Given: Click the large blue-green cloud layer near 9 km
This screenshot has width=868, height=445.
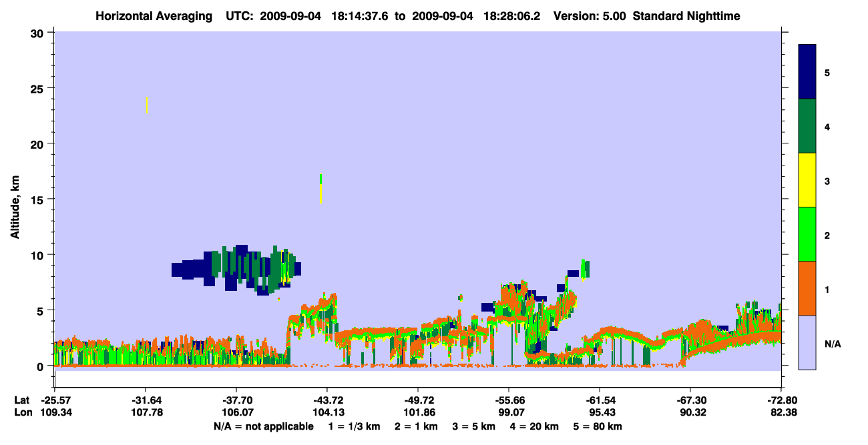Looking at the screenshot, I should (x=236, y=269).
